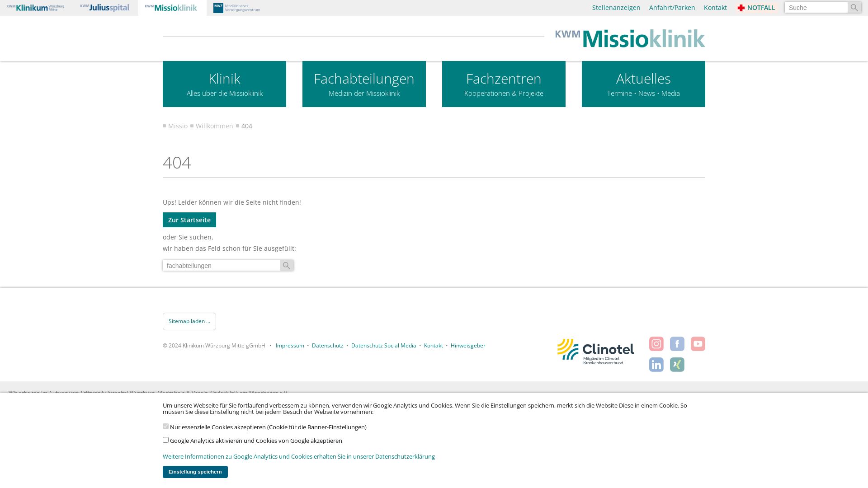This screenshot has width=868, height=488.
Task: Select the KWM Missioklinik top tab
Action: tap(172, 8)
